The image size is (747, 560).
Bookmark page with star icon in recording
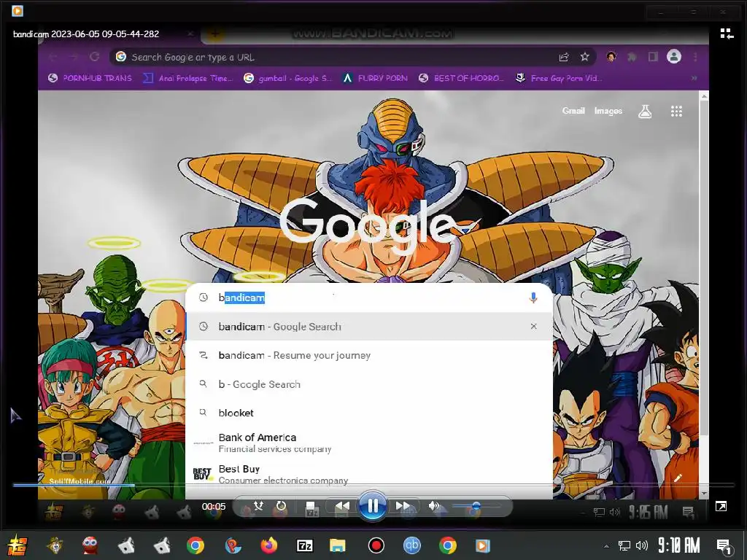tap(584, 57)
